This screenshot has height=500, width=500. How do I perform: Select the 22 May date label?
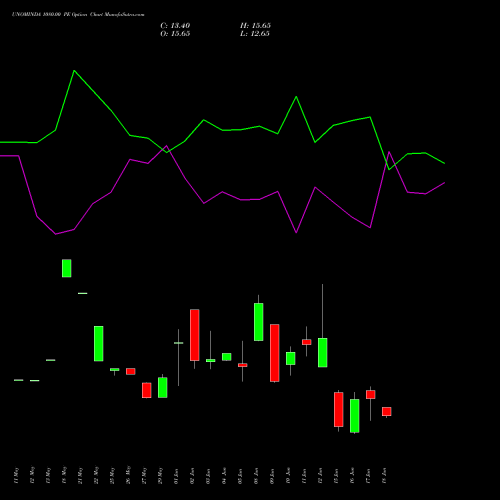click(x=96, y=476)
